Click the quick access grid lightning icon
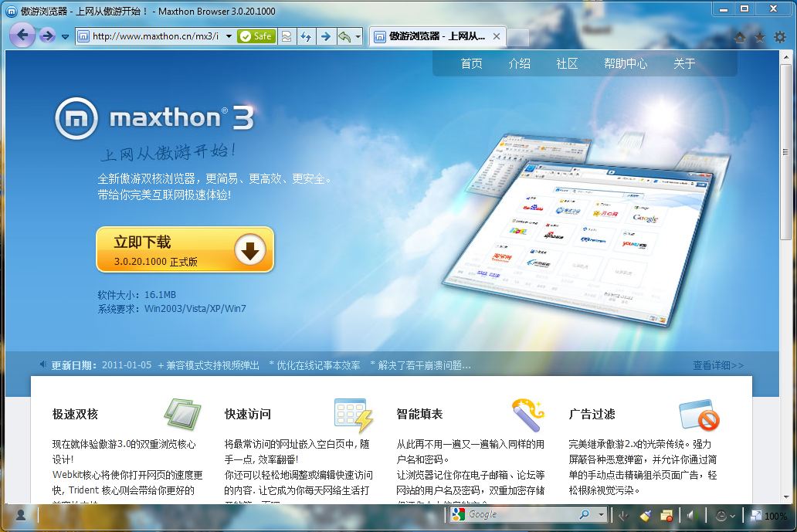The image size is (797, 532). point(354,415)
